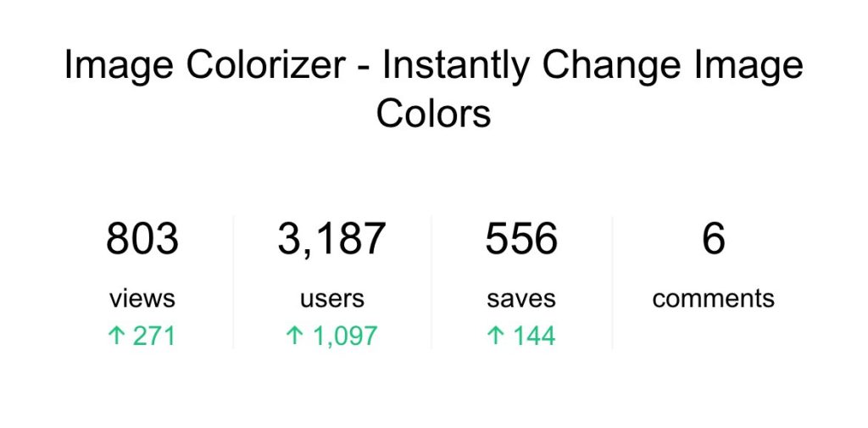
Task: Click the saves up-arrow icon
Action: (495, 336)
